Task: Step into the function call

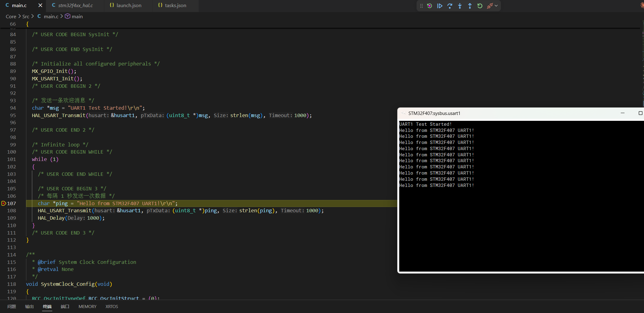Action: pos(460,6)
